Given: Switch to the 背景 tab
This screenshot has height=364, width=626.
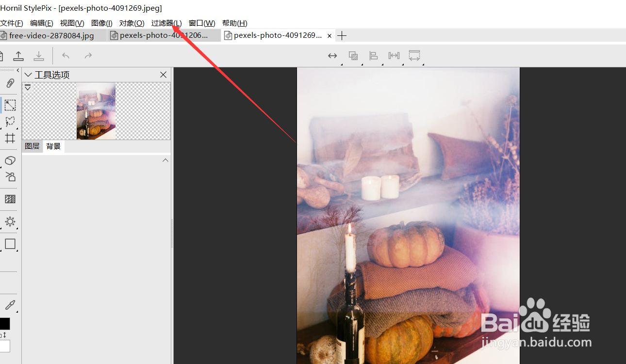Looking at the screenshot, I should (53, 146).
